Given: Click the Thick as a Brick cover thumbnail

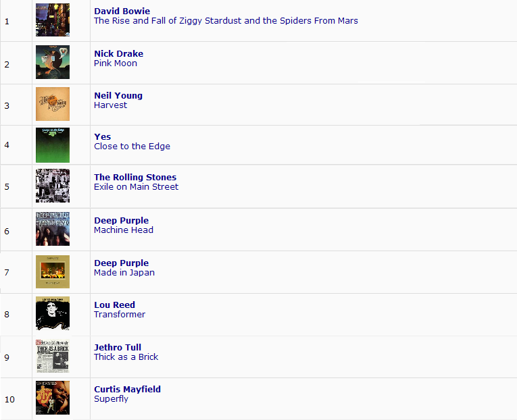Looking at the screenshot, I should (53, 356).
